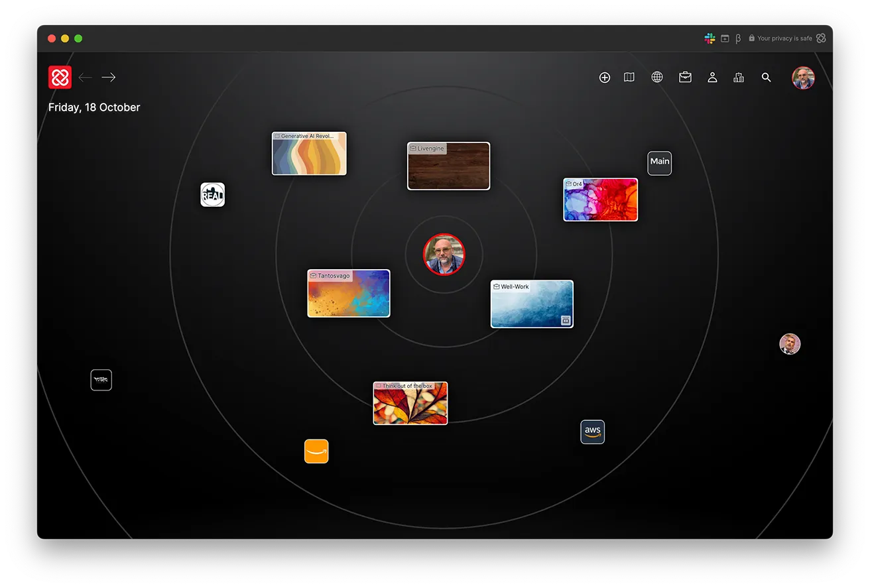
Task: Open the Main tile
Action: (660, 163)
